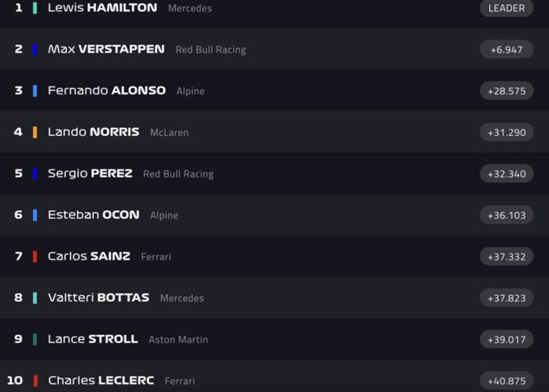The width and height of the screenshot is (549, 392).
Task: Click Fernando Alonso's blue team color bar
Action: [35, 91]
